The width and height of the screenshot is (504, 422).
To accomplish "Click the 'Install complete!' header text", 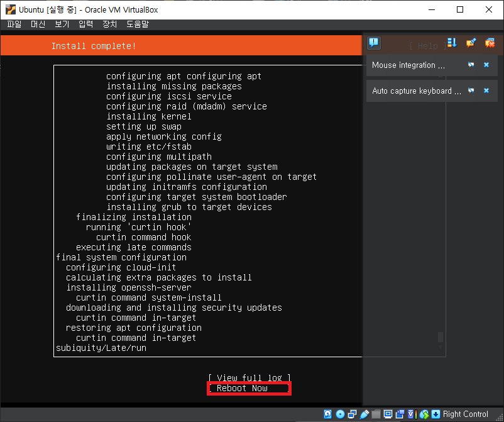I will [94, 46].
